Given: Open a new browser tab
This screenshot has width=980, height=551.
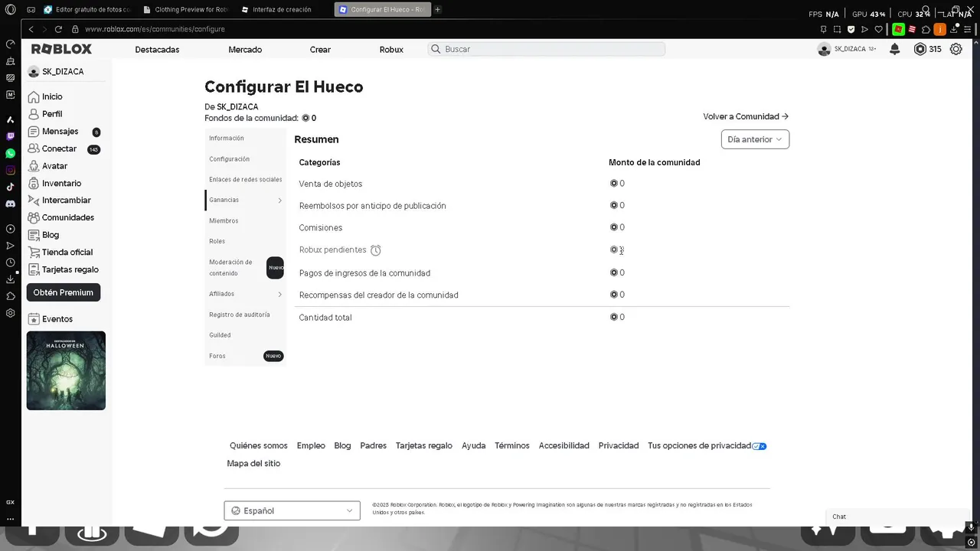Looking at the screenshot, I should [438, 9].
